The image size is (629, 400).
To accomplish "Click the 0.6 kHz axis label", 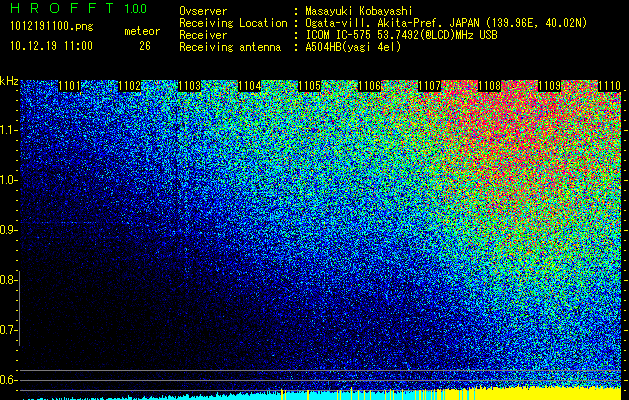I will point(9,380).
